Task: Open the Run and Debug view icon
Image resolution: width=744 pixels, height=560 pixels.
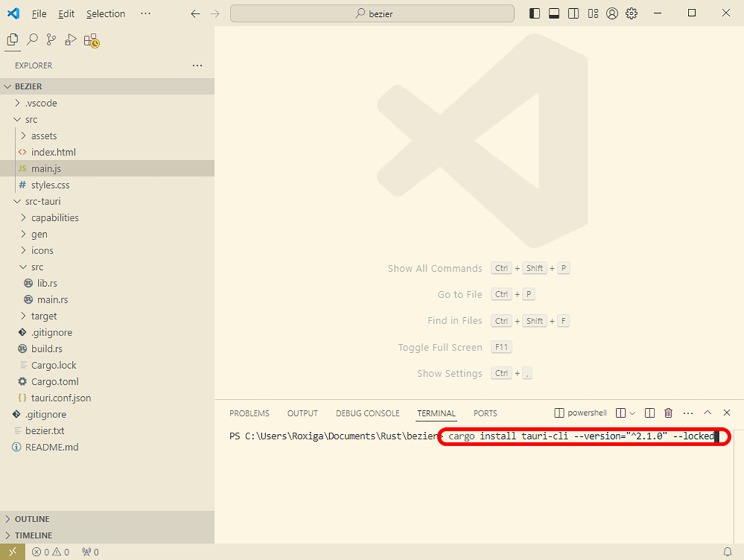Action: coord(71,39)
